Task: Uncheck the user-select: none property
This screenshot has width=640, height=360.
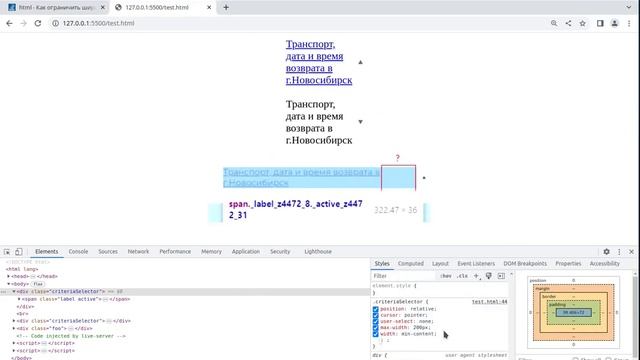Action: (376, 321)
